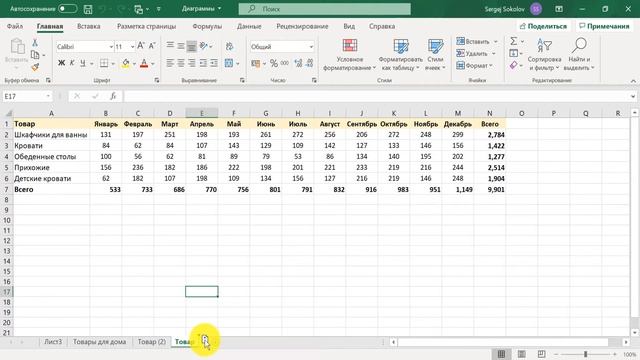640x360 pixels.
Task: Toggle underline formatting (Ч)
Action: point(83,63)
